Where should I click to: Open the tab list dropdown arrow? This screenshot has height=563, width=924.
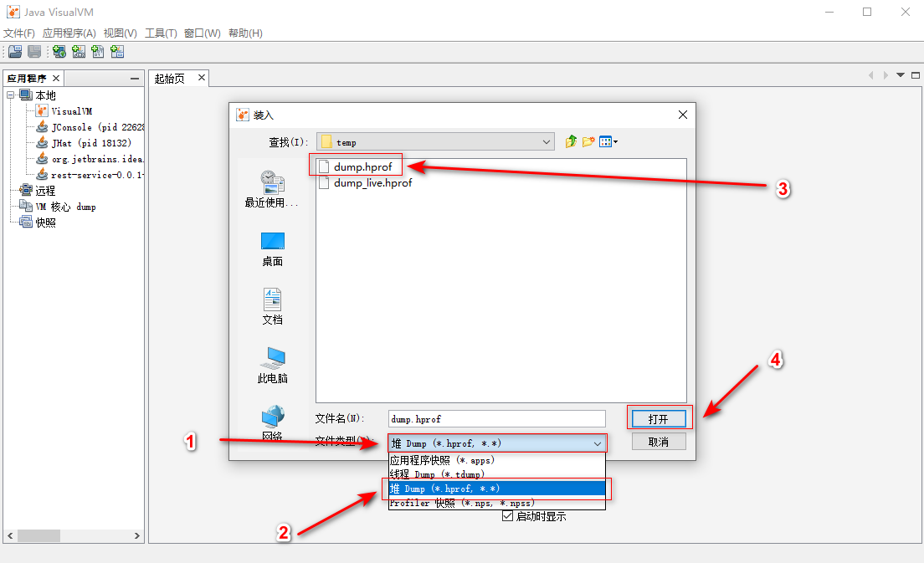(901, 74)
